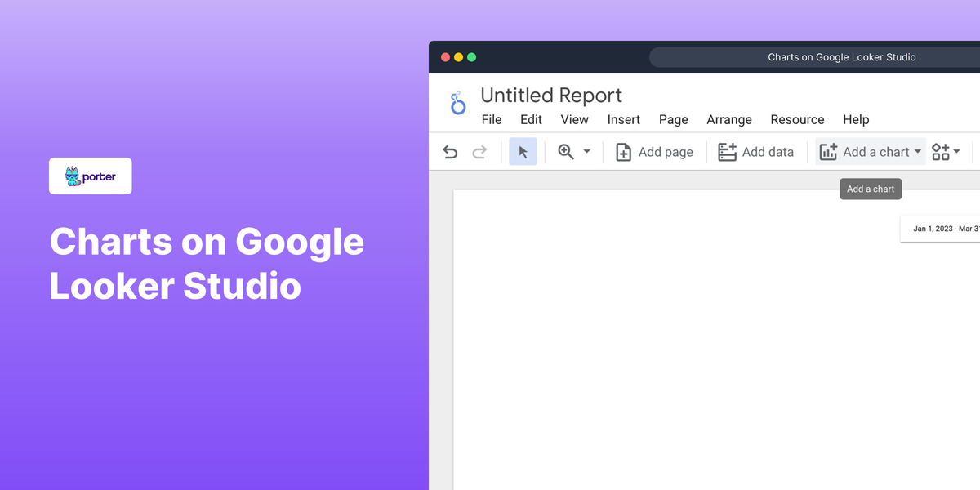Click the Add page icon
980x490 pixels.
tap(623, 152)
